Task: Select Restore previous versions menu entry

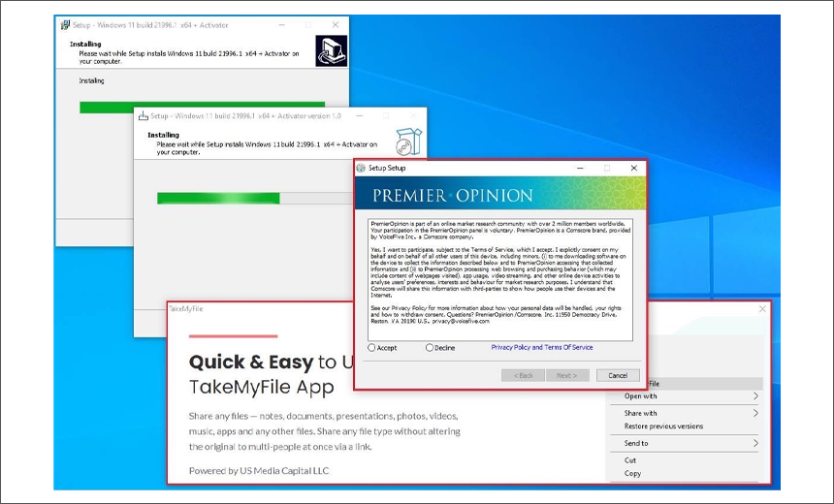Action: pyautogui.click(x=663, y=425)
